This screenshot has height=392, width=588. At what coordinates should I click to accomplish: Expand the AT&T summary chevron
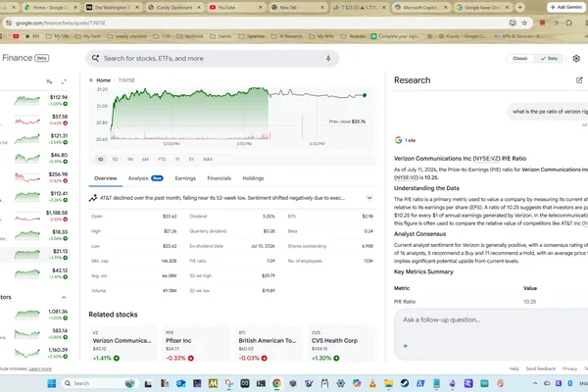(x=369, y=198)
